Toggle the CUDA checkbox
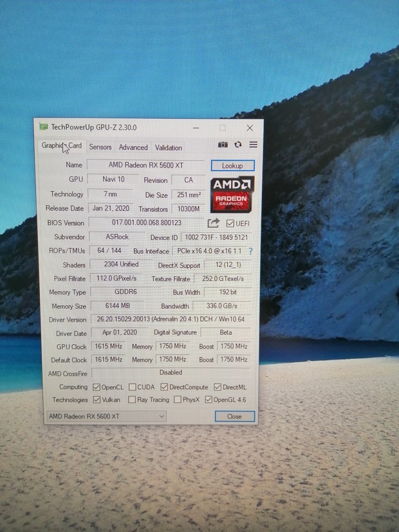Screen dimensions: 399x532 tap(133, 387)
